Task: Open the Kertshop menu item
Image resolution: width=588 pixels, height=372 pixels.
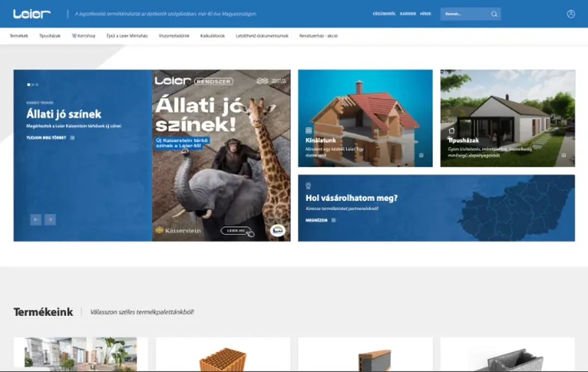Action: coord(84,36)
